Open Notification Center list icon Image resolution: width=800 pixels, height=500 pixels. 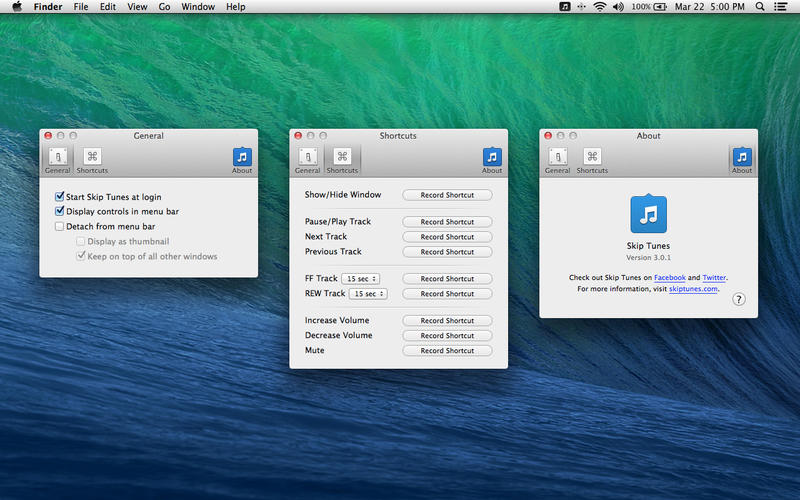[x=780, y=7]
